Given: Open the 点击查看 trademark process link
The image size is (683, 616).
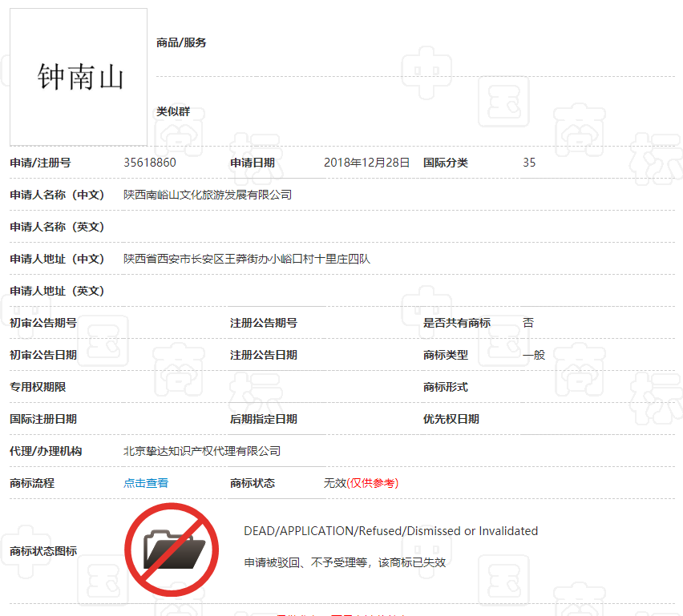Looking at the screenshot, I should [144, 483].
